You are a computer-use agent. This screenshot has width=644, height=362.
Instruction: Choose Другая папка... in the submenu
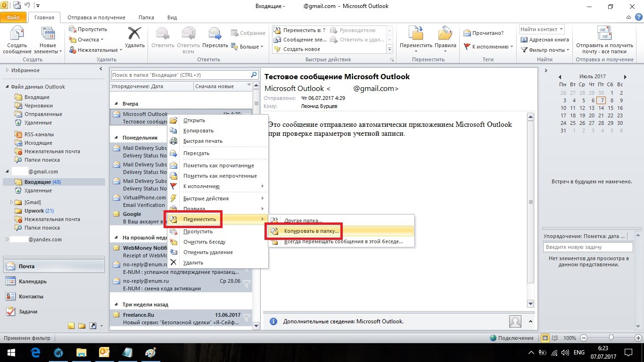tap(341, 221)
